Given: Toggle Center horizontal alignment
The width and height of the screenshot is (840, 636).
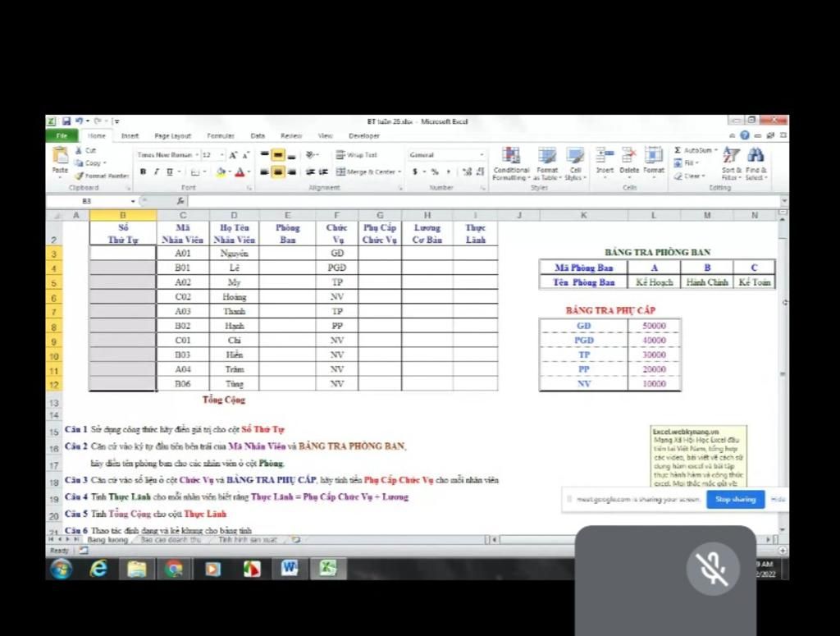Looking at the screenshot, I should point(278,172).
